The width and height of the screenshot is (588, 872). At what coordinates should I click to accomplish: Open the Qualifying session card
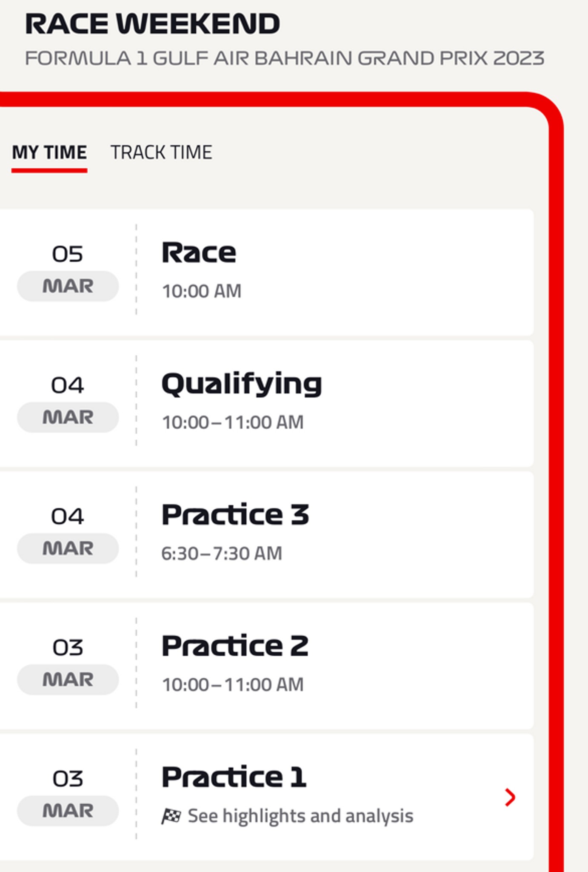point(267,403)
